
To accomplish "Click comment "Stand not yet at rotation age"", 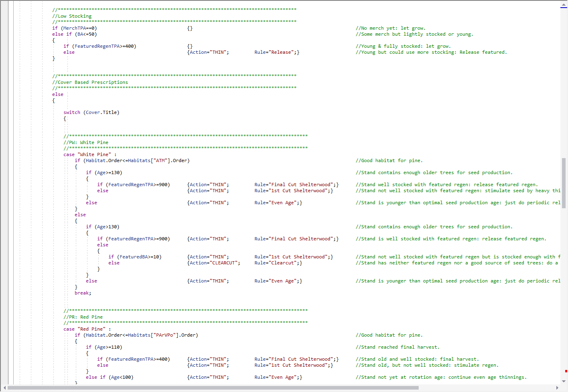I will 441,377.
